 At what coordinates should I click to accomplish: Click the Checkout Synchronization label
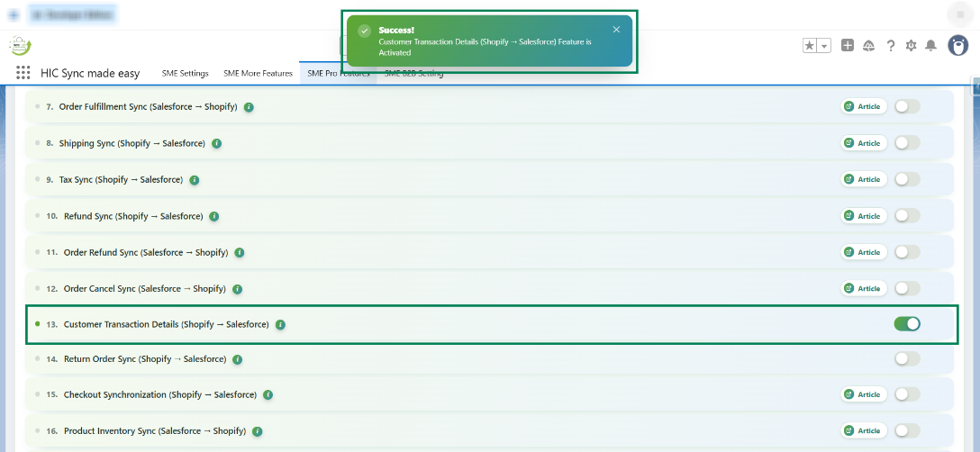pos(160,394)
